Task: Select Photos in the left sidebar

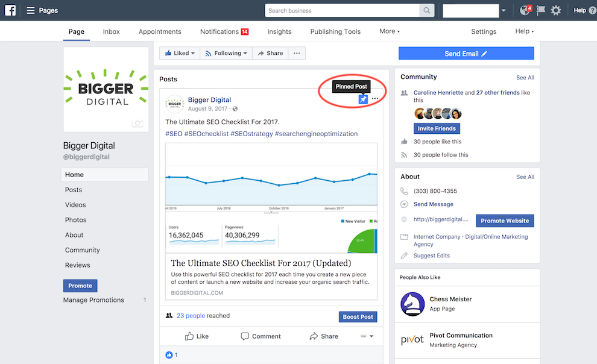Action: (x=76, y=220)
